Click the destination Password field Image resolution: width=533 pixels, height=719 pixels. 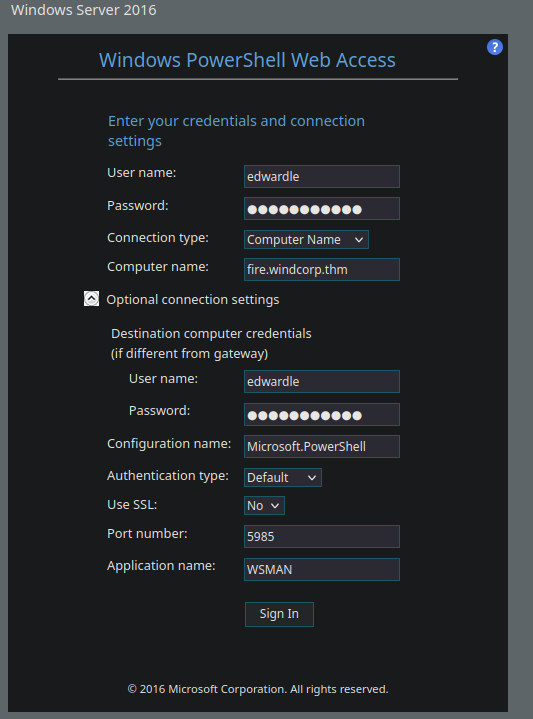[x=322, y=415]
